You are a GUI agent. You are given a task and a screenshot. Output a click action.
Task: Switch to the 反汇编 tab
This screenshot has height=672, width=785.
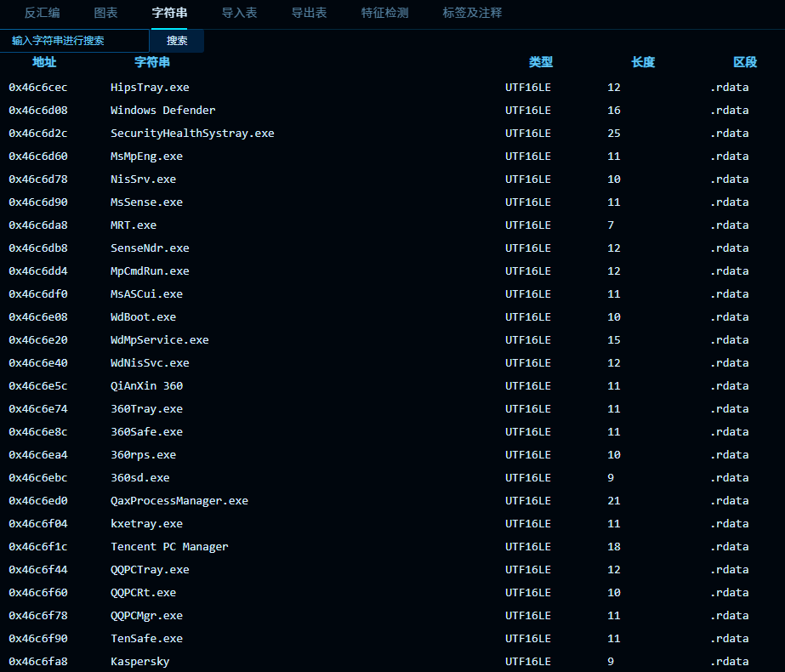(x=42, y=13)
